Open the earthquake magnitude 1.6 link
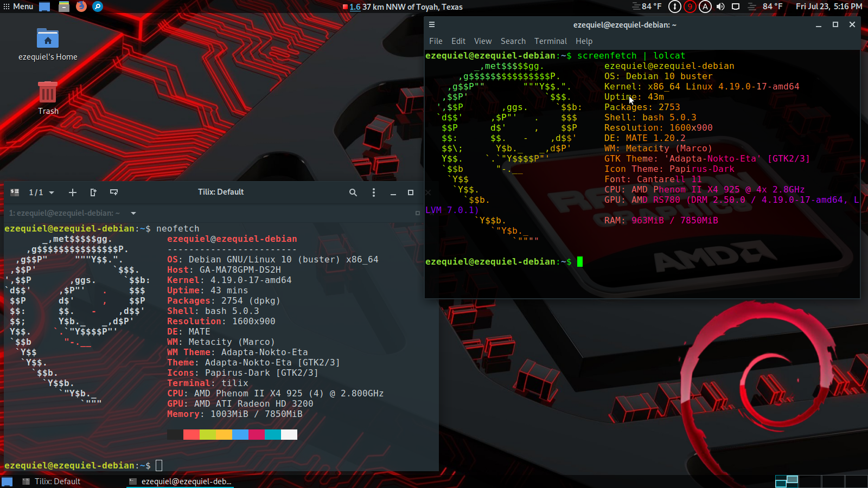This screenshot has height=488, width=868. pos(355,7)
